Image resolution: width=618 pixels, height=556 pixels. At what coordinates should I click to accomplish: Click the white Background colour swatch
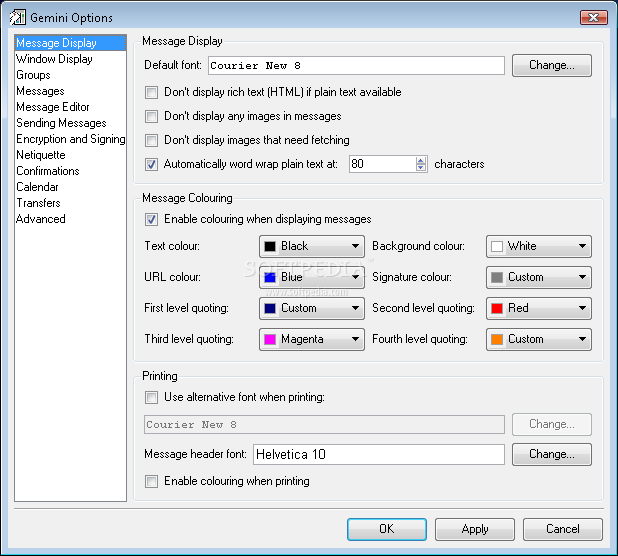497,246
